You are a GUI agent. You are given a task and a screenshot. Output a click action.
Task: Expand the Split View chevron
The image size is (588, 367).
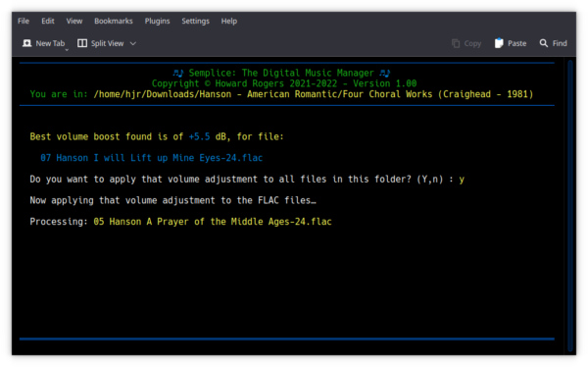click(x=132, y=43)
